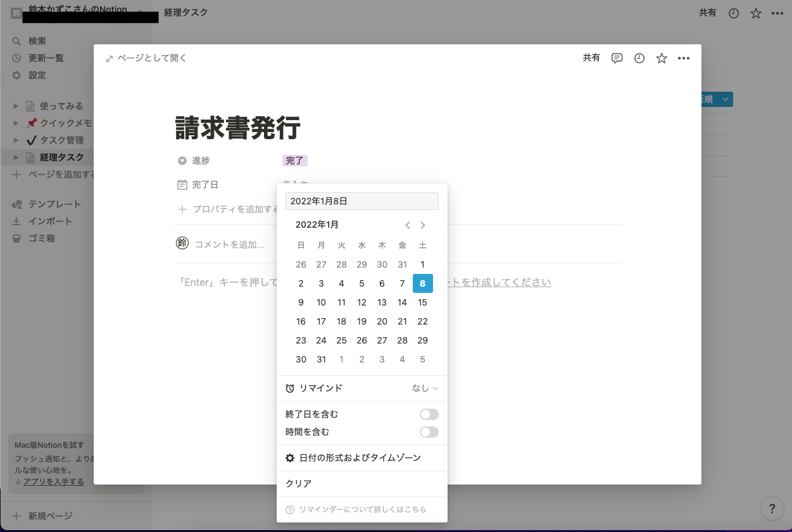792x532 pixels.
Task: Select 日付の形式およびタイムゾーン menu item
Action: 362,458
